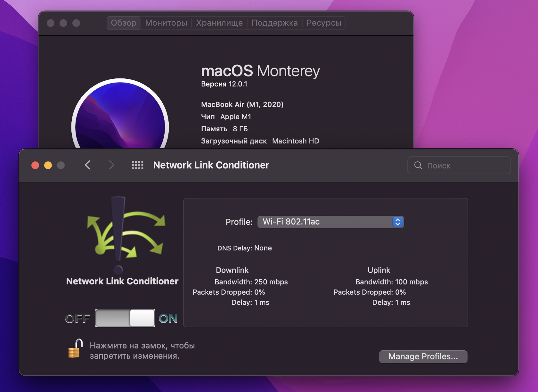538x392 pixels.
Task: Click the magnifier icon in search field
Action: click(418, 165)
